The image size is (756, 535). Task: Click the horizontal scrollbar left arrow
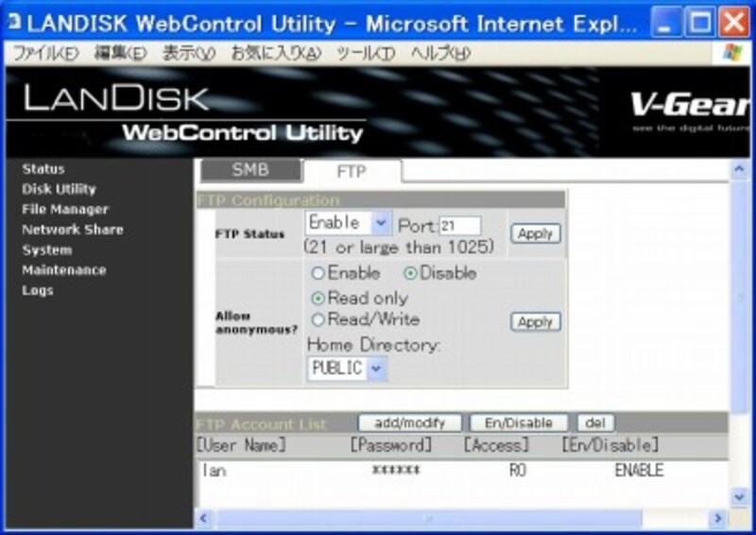pyautogui.click(x=204, y=519)
